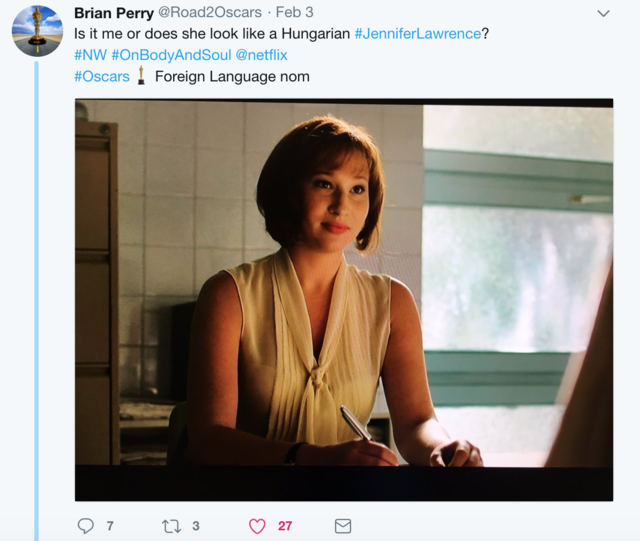Click the blue thread line below avatar
Viewport: 640px width, 541px height.
[36, 301]
